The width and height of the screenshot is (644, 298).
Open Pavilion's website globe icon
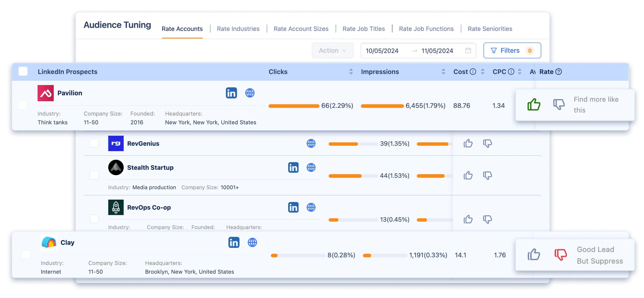[250, 93]
